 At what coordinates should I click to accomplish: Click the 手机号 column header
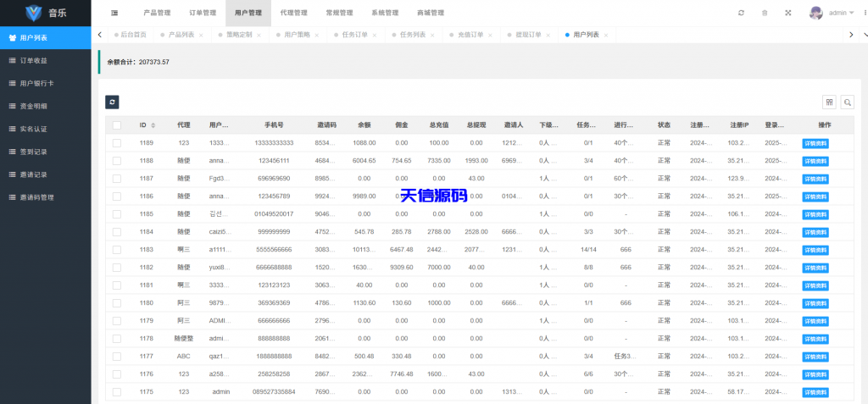[274, 125]
